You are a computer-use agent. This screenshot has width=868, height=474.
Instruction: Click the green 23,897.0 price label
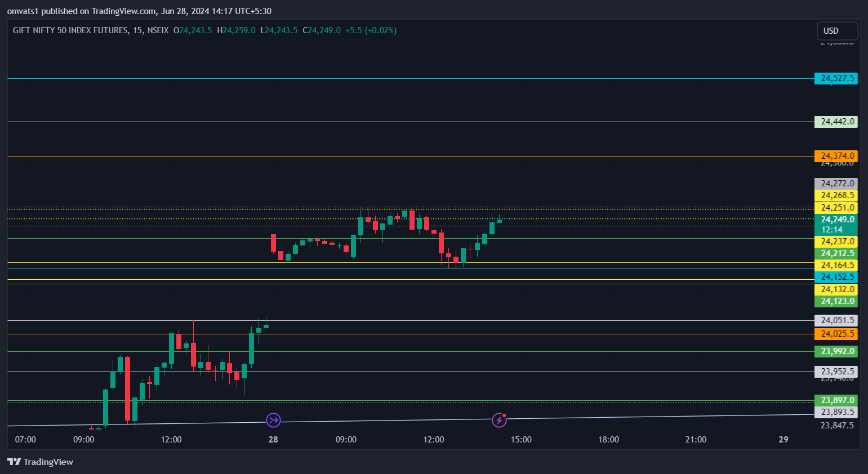click(x=836, y=400)
